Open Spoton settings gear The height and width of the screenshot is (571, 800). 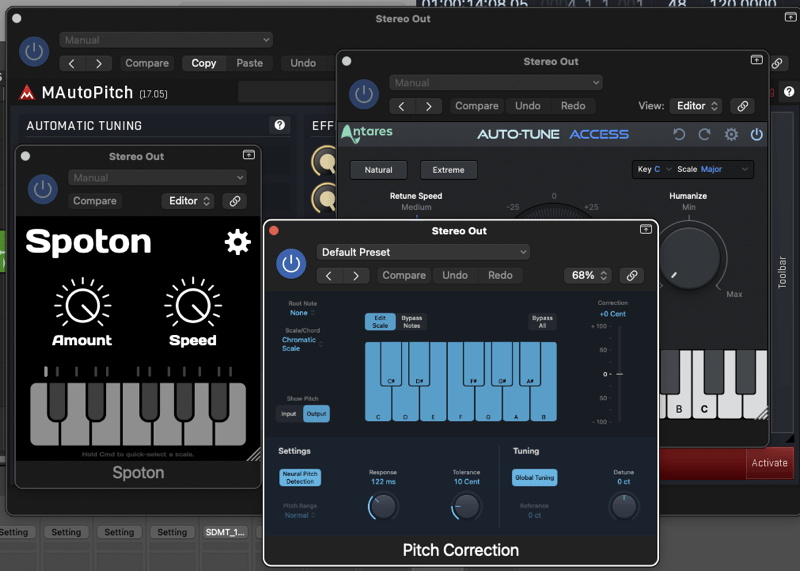(238, 242)
